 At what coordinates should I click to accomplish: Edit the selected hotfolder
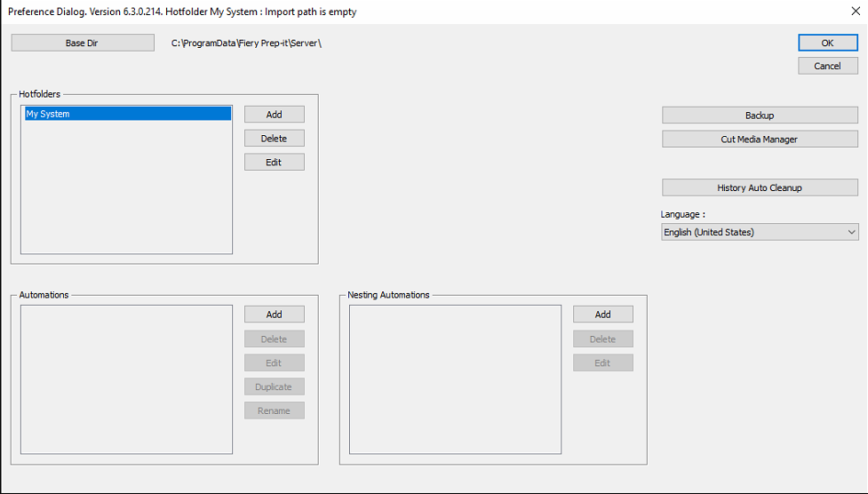coord(274,163)
